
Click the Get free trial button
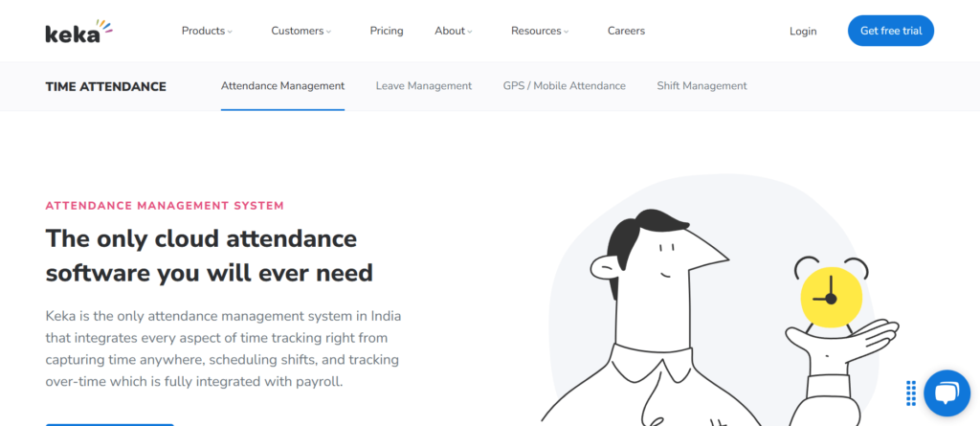pyautogui.click(x=891, y=31)
